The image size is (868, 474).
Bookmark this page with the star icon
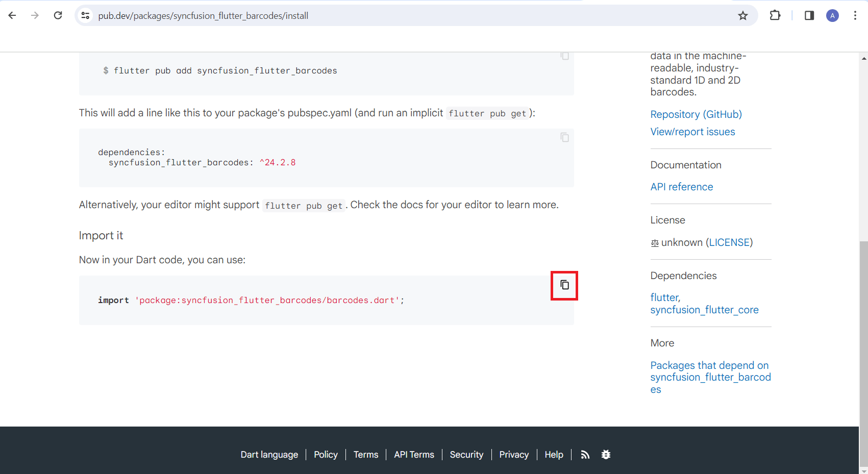pyautogui.click(x=743, y=16)
